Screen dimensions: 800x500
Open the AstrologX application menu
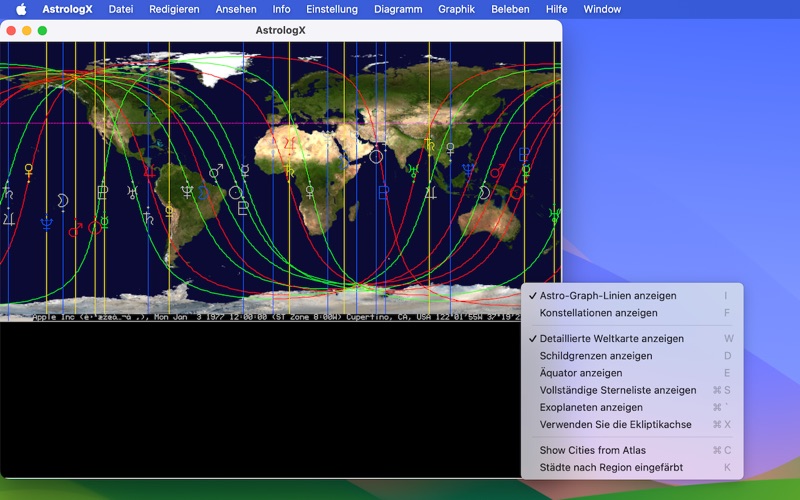click(67, 9)
